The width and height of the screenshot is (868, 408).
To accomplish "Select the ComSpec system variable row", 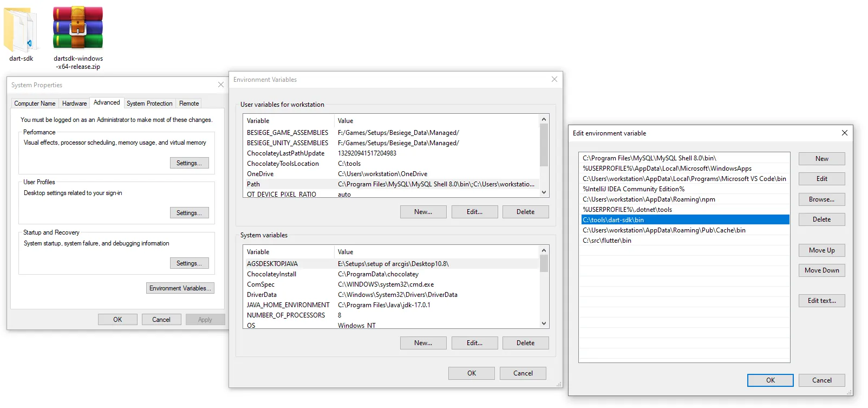I will coord(391,284).
